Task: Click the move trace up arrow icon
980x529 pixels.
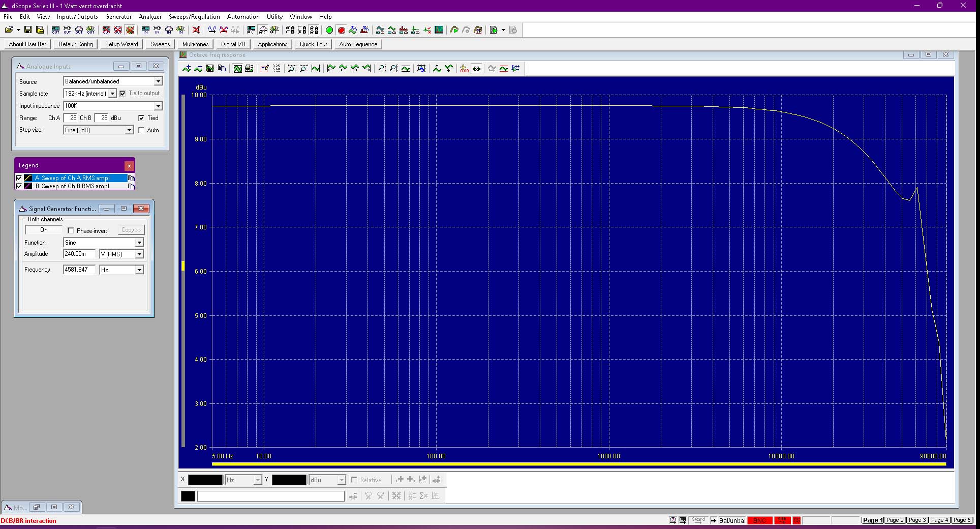Action: pyautogui.click(x=437, y=69)
